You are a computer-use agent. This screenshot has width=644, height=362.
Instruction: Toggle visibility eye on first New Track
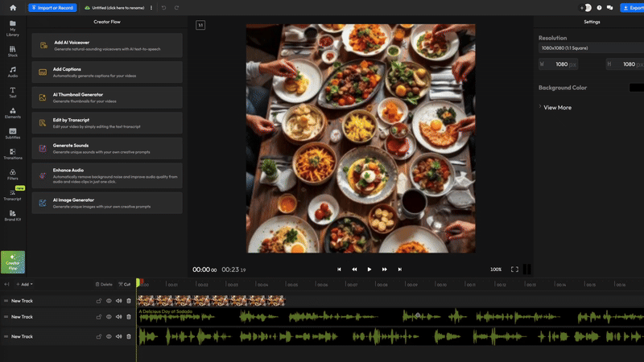[x=109, y=301]
